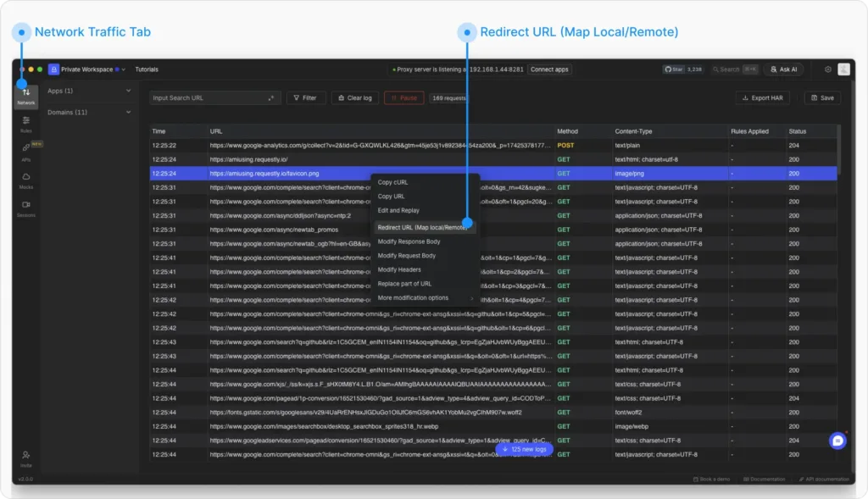Select the Network panel in the sidebar
The image size is (868, 499).
[x=26, y=95]
